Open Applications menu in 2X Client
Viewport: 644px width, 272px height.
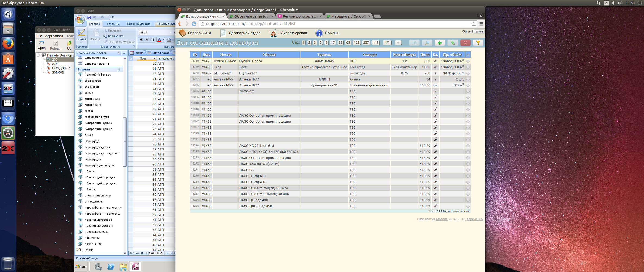pos(54,36)
